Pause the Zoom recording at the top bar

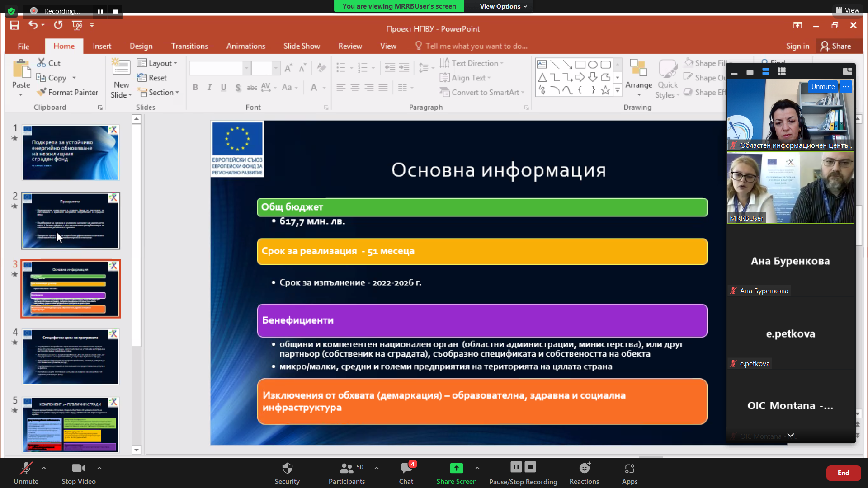pos(100,11)
